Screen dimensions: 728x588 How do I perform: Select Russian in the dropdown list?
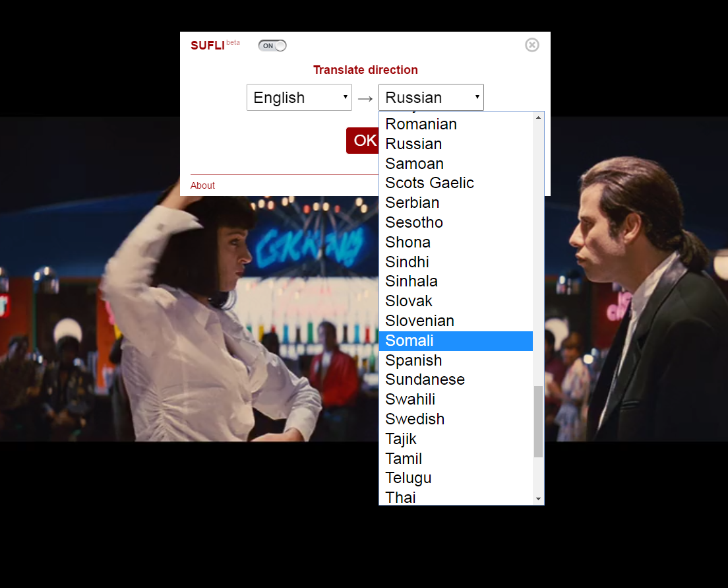tap(456, 144)
